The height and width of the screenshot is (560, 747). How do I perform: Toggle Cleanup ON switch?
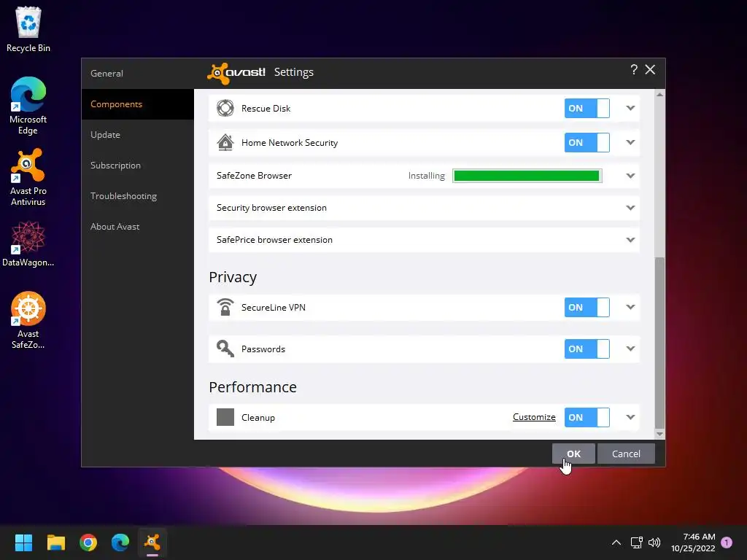pyautogui.click(x=587, y=417)
